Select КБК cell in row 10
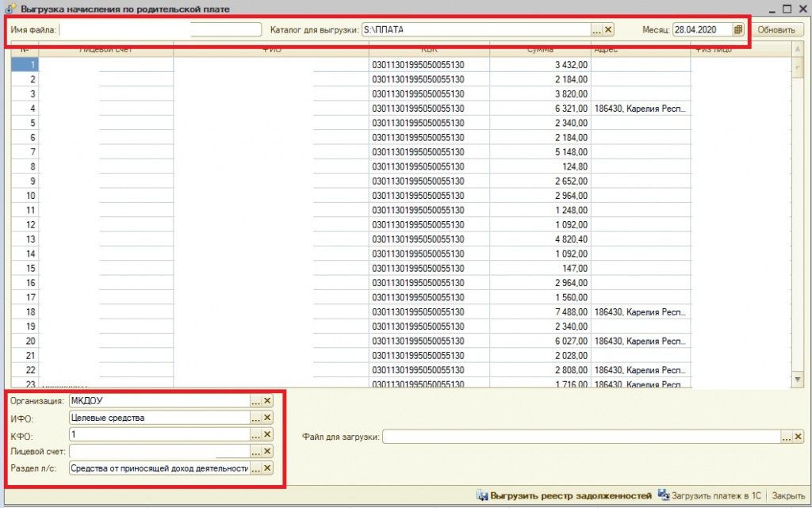This screenshot has height=508, width=812. pyautogui.click(x=429, y=196)
